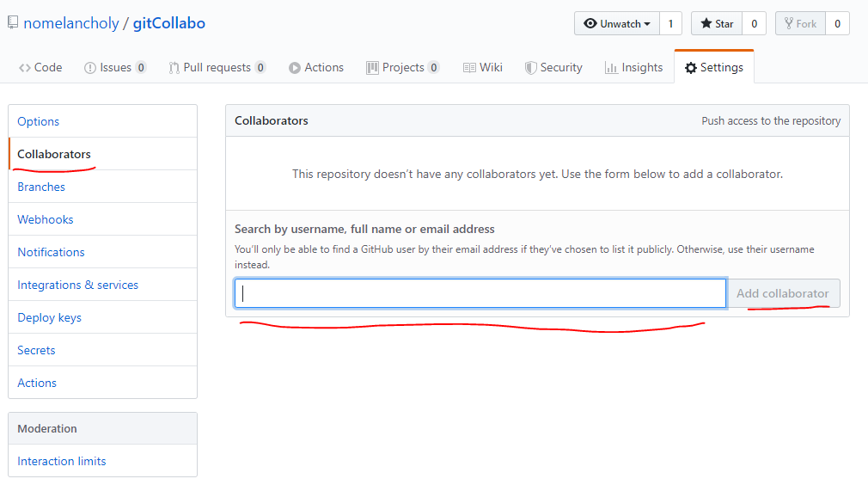
Task: Open Interaction limits under Moderation
Action: [x=103, y=461]
